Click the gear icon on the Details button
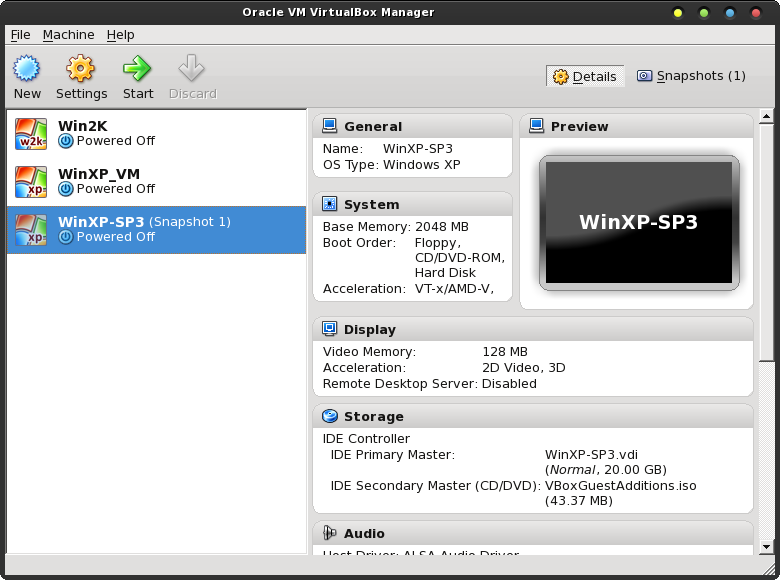This screenshot has width=780, height=580. click(x=561, y=77)
